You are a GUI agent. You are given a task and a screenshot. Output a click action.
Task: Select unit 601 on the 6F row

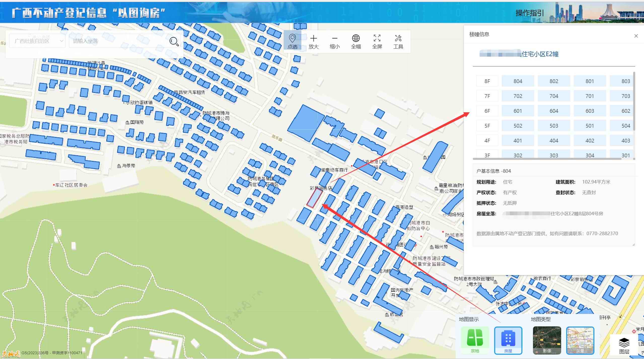click(x=518, y=111)
